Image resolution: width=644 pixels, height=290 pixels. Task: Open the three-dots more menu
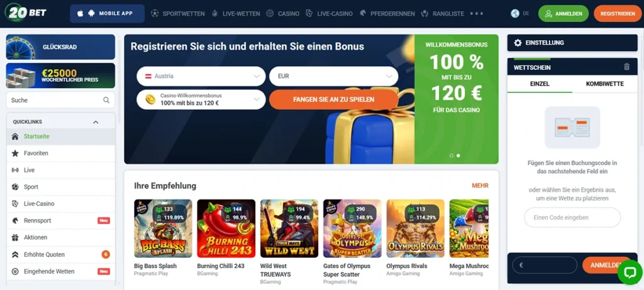(477, 14)
